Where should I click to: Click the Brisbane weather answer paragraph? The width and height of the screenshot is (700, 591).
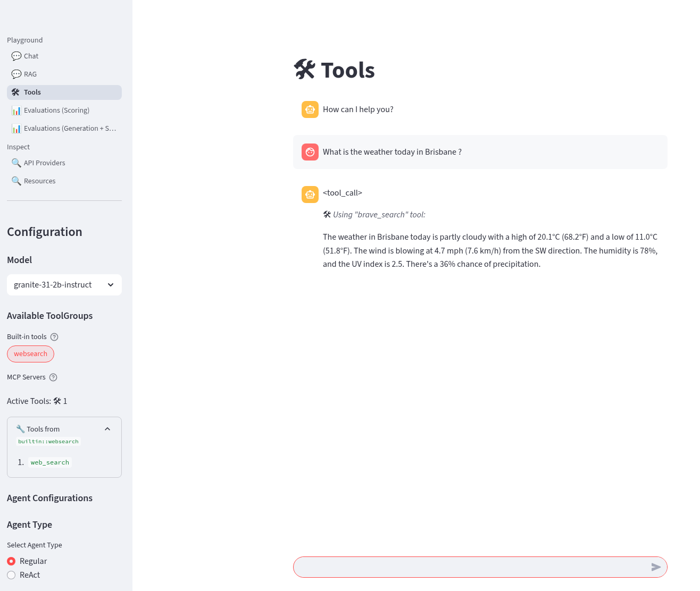point(490,250)
